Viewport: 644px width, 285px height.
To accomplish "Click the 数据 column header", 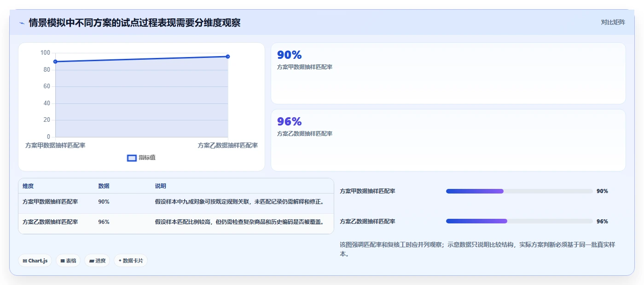I will (104, 186).
